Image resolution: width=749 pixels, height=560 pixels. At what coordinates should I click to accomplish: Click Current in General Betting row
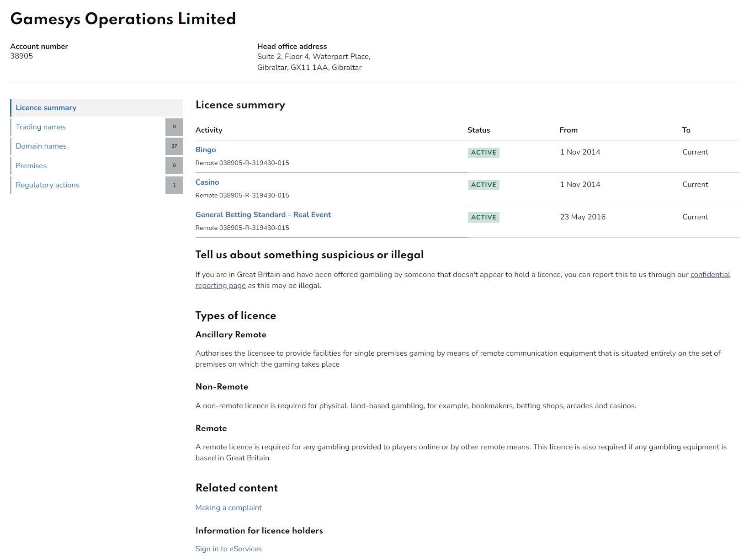pyautogui.click(x=695, y=217)
